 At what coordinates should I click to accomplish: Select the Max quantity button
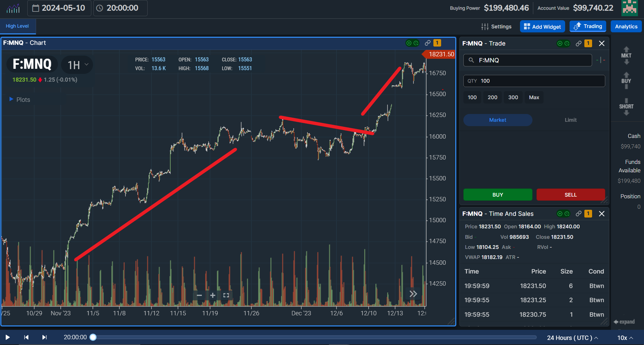(533, 97)
